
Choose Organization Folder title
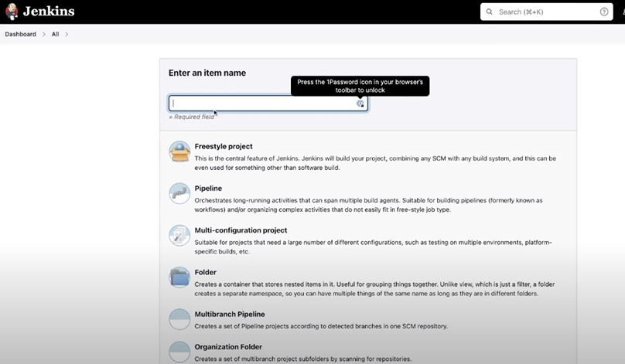[x=228, y=347]
